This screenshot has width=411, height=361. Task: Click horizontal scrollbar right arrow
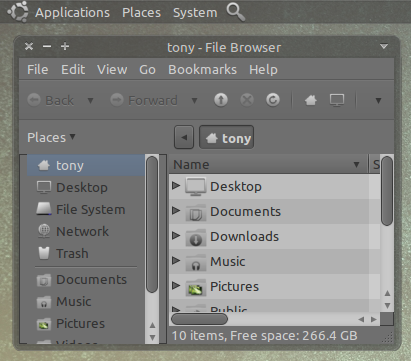tap(374, 319)
